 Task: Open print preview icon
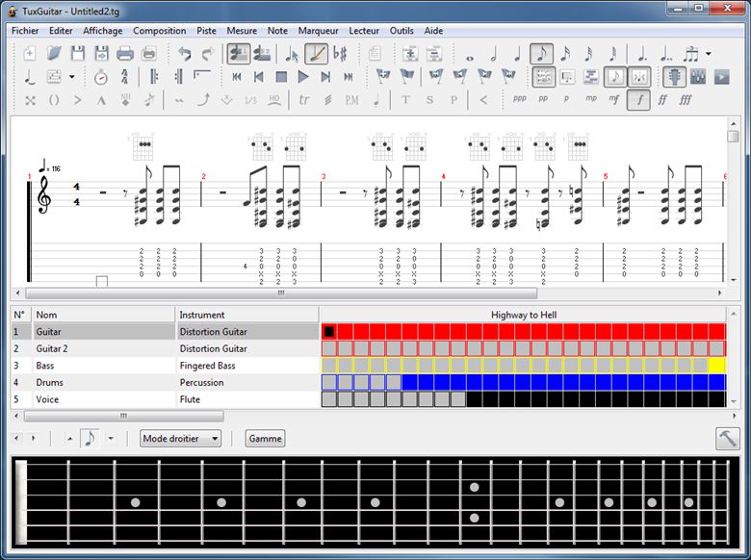(x=149, y=53)
